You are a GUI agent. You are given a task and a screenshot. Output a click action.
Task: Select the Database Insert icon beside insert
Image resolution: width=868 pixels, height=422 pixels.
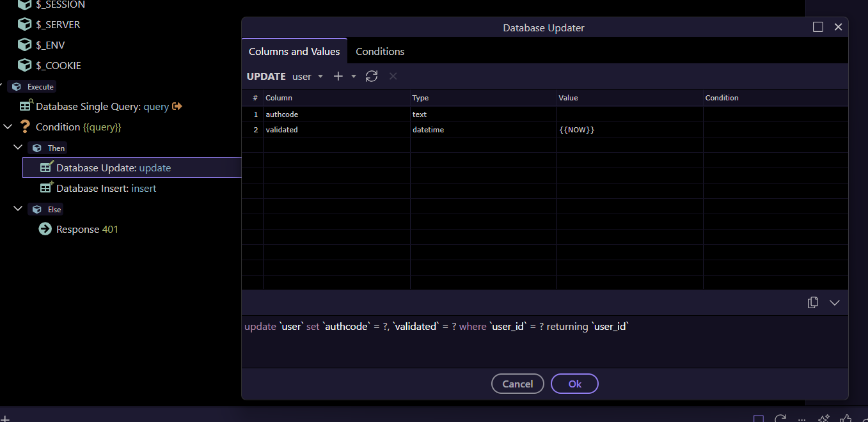(x=47, y=187)
